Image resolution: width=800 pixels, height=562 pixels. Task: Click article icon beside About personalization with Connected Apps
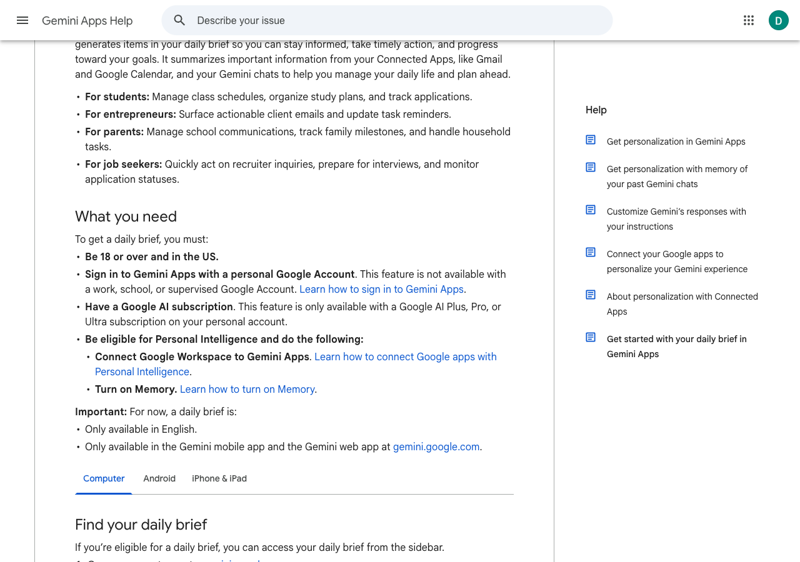[590, 295]
